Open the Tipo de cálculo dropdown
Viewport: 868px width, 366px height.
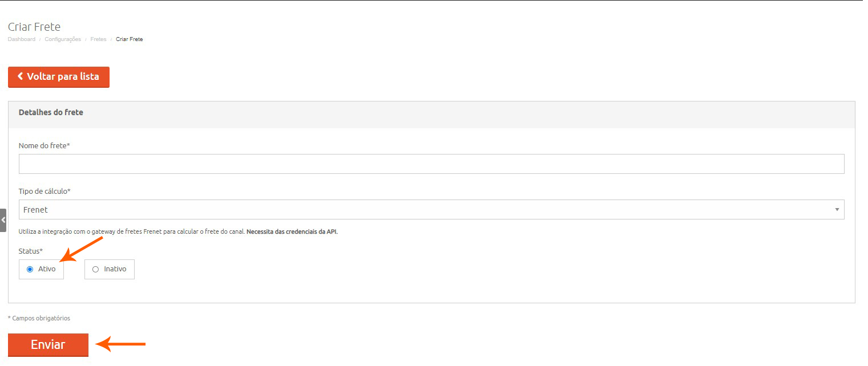coord(431,210)
